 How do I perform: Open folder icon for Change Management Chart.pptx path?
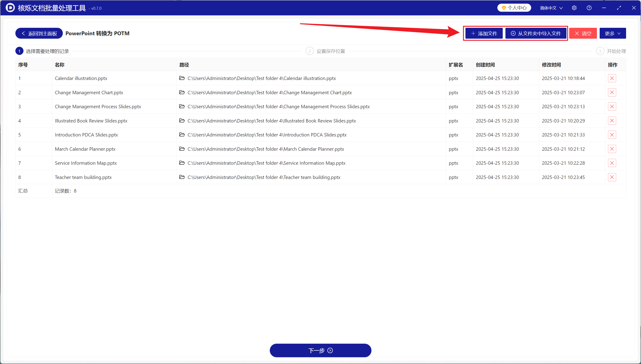pyautogui.click(x=182, y=92)
